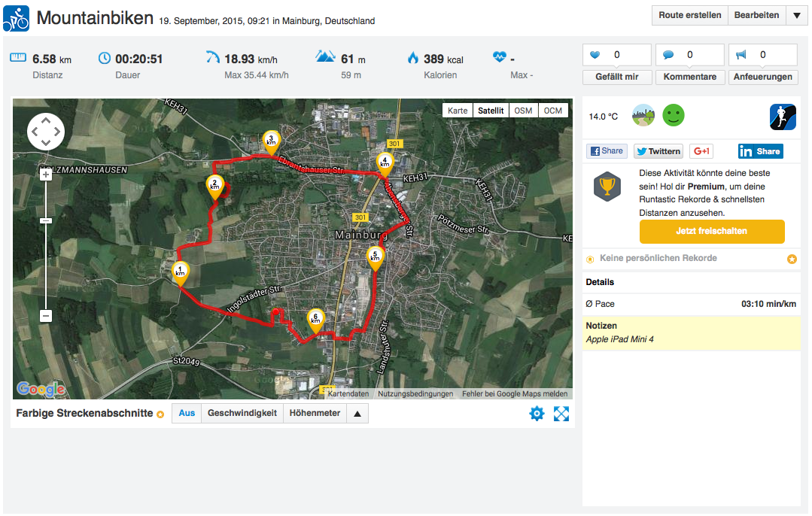812x516 pixels.
Task: Click the 03:10 min/km pace value
Action: (x=768, y=304)
